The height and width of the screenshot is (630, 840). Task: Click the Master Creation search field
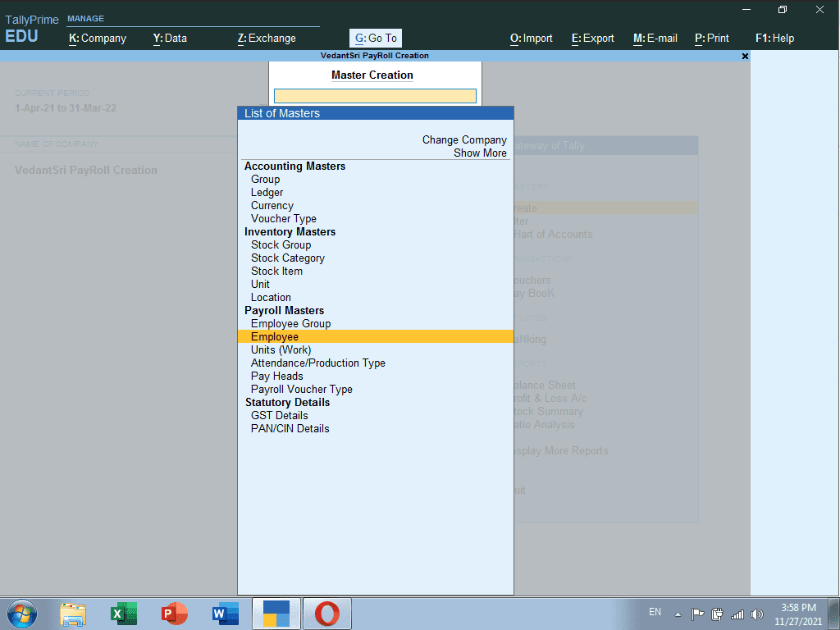coord(375,96)
